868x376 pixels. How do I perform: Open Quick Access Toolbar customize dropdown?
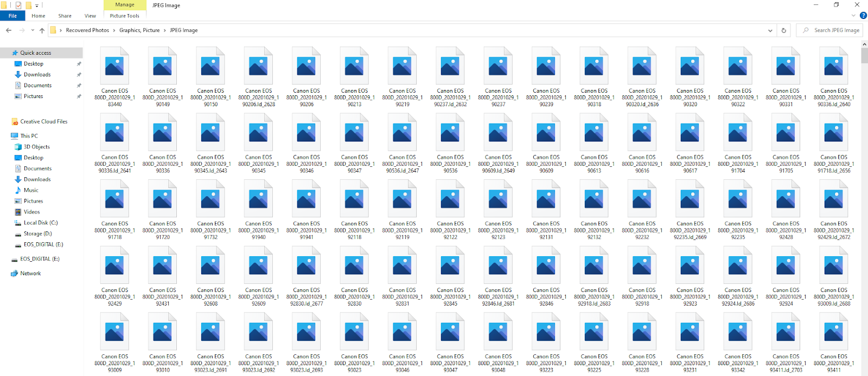37,5
